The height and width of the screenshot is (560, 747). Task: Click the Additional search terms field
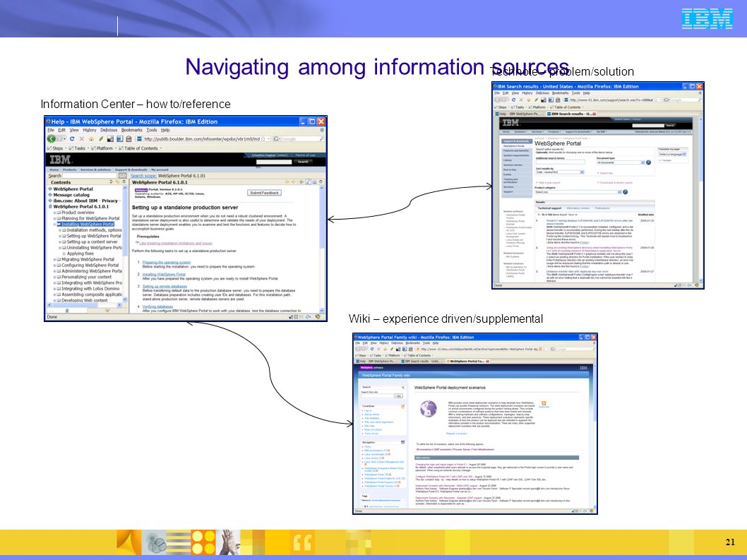[x=560, y=162]
